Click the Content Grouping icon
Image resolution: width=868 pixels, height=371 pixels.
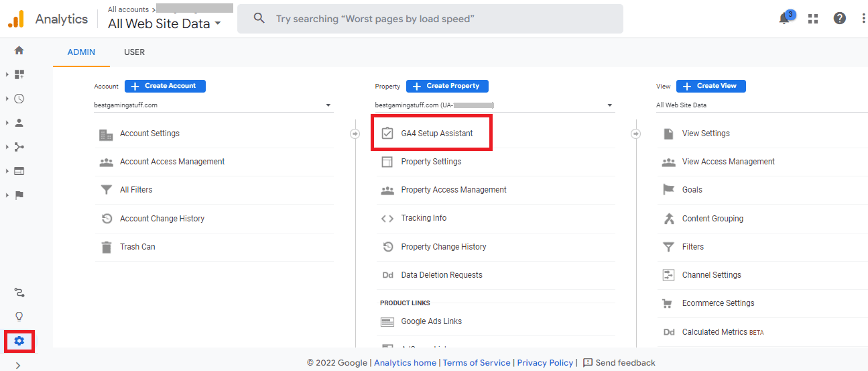click(668, 219)
